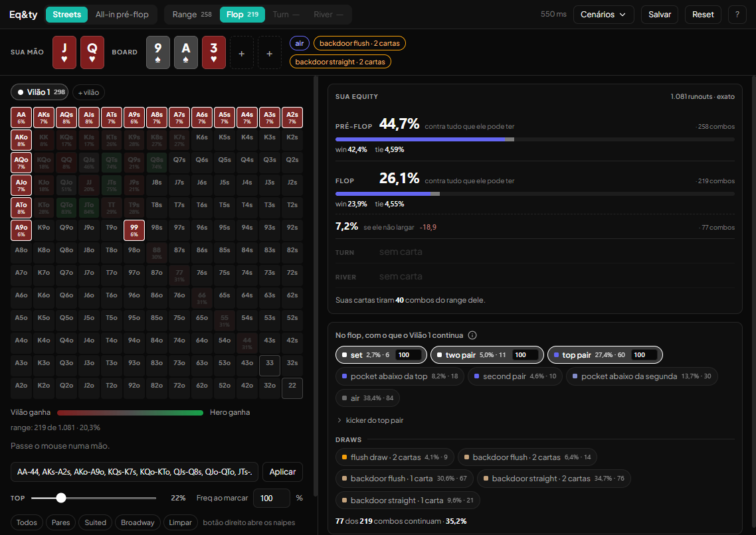This screenshot has width=756, height=535.
Task: Select the Vilão 1 range chip
Action: pos(41,92)
